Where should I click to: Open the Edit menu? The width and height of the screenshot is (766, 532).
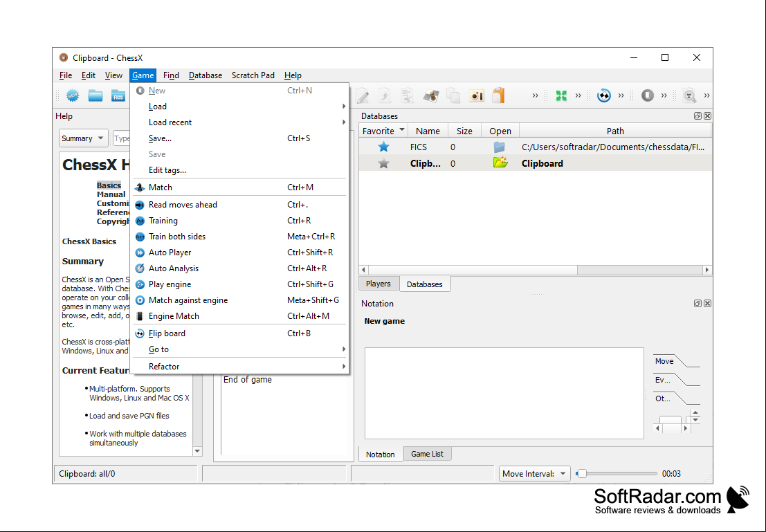89,75
